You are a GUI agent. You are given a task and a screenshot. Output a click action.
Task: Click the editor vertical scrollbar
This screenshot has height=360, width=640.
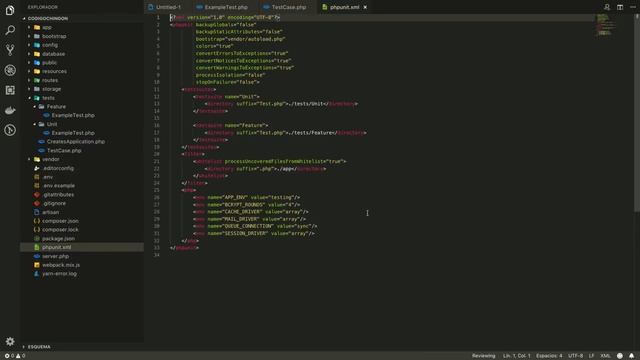pyautogui.click(x=637, y=113)
